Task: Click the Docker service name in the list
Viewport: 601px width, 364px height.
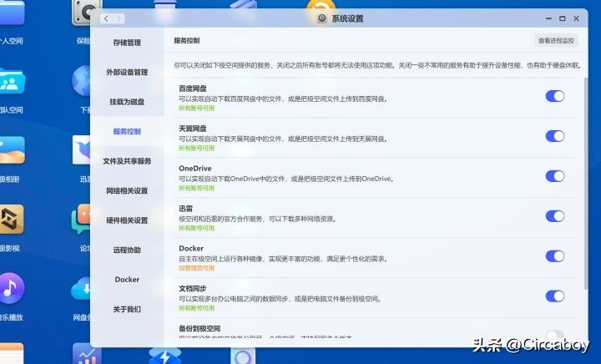Action: tap(191, 248)
